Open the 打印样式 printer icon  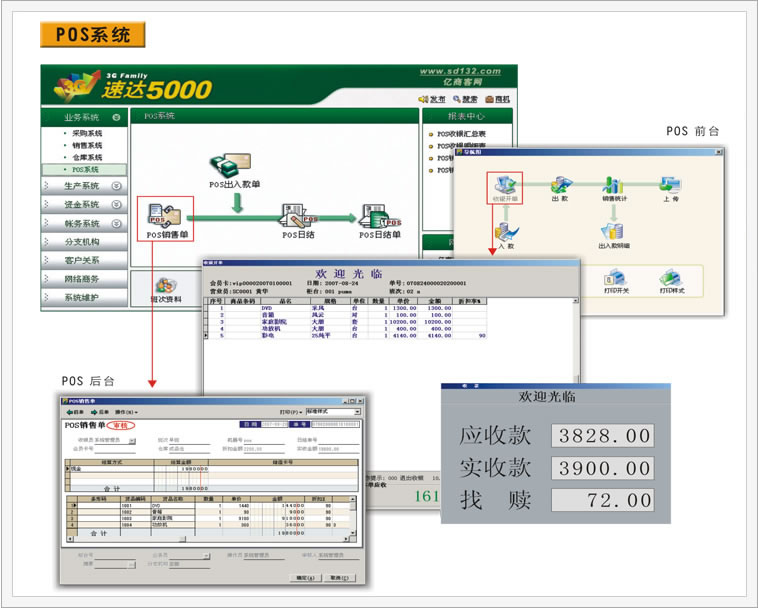click(672, 280)
